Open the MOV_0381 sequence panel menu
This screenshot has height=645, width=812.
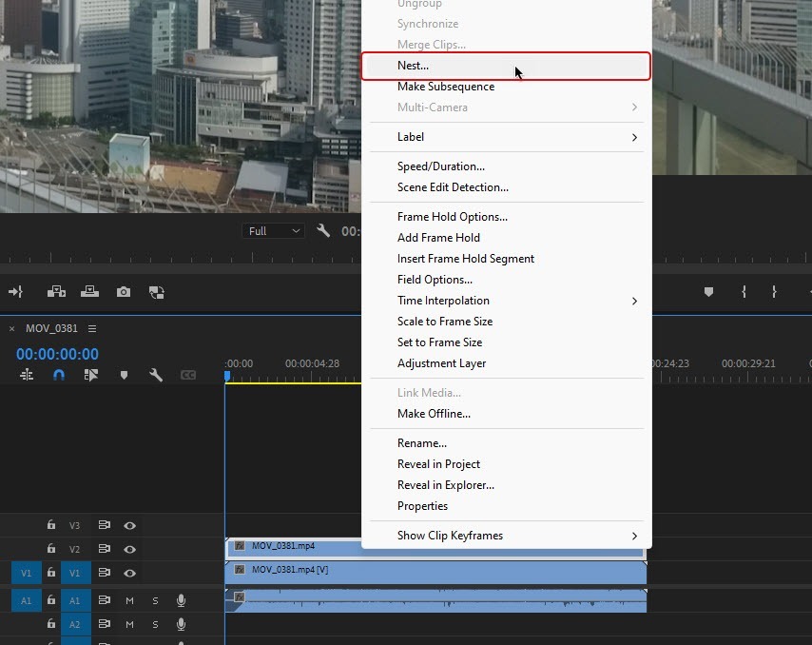(92, 328)
